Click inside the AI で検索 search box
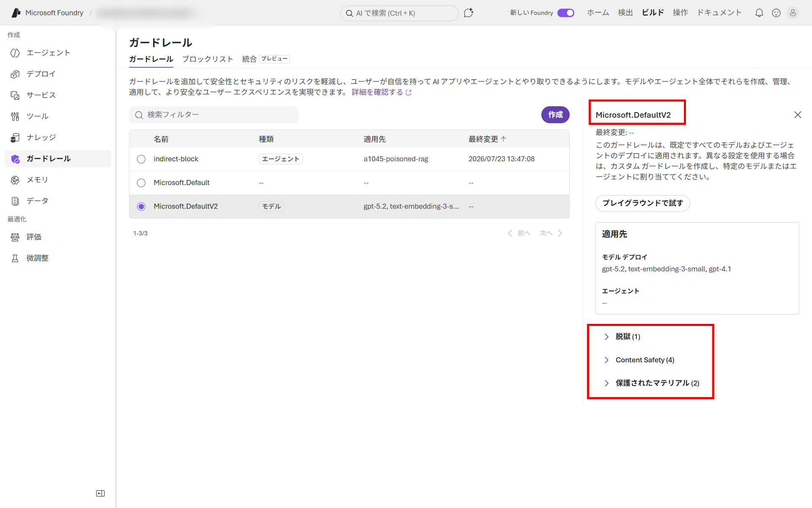 click(400, 13)
